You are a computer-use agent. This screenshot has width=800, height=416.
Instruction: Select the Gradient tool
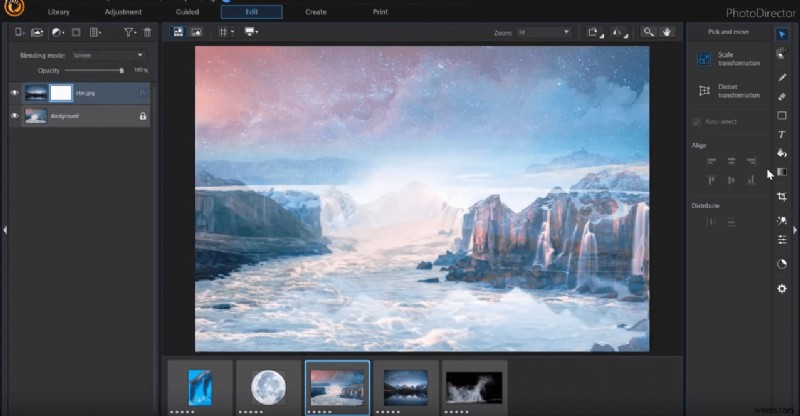[x=782, y=172]
